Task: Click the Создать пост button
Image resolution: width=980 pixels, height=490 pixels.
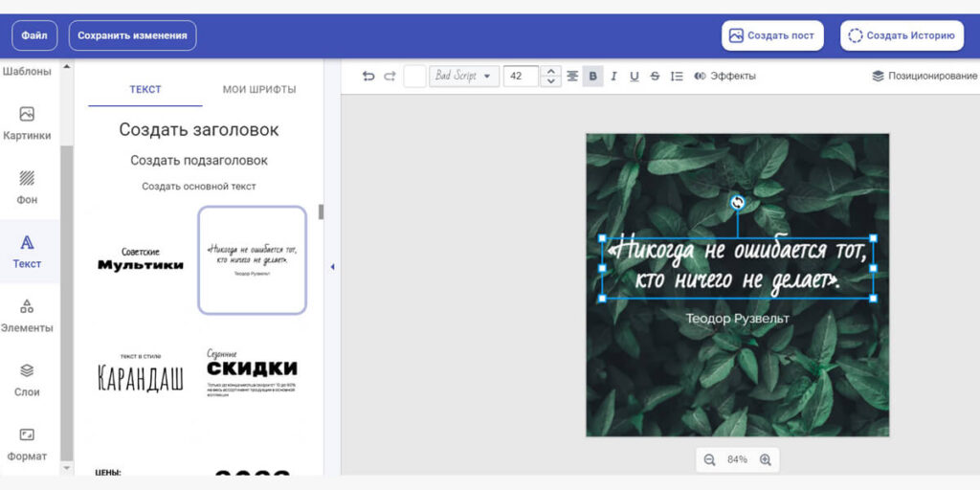Action: [x=771, y=35]
